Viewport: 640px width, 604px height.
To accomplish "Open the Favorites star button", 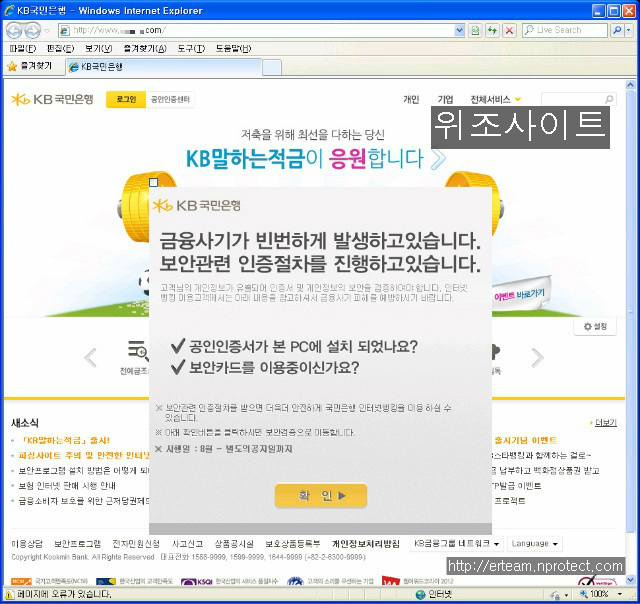I will [x=29, y=66].
